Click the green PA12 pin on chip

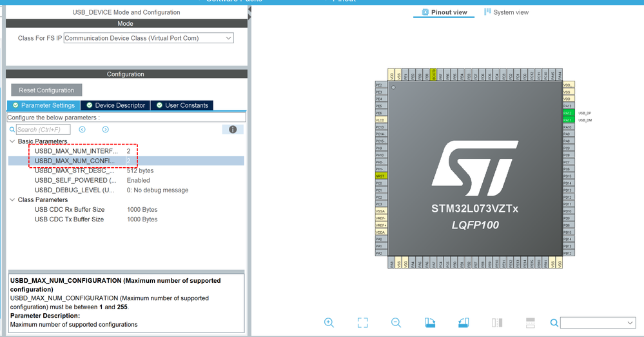[569, 113]
